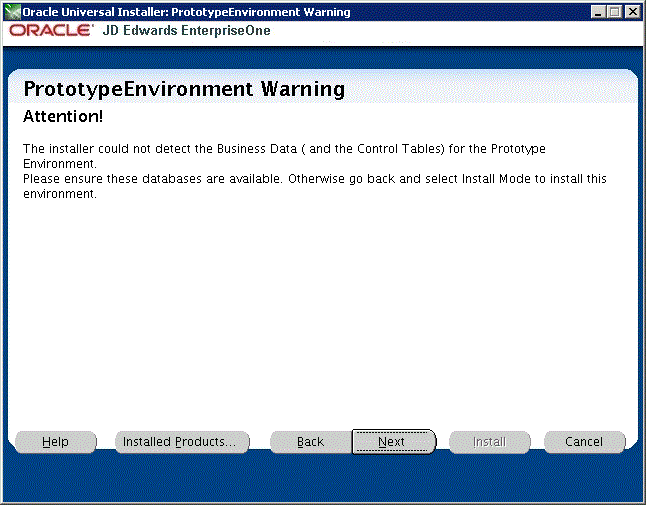Proceed with the Next button
This screenshot has width=646, height=505.
(x=393, y=442)
